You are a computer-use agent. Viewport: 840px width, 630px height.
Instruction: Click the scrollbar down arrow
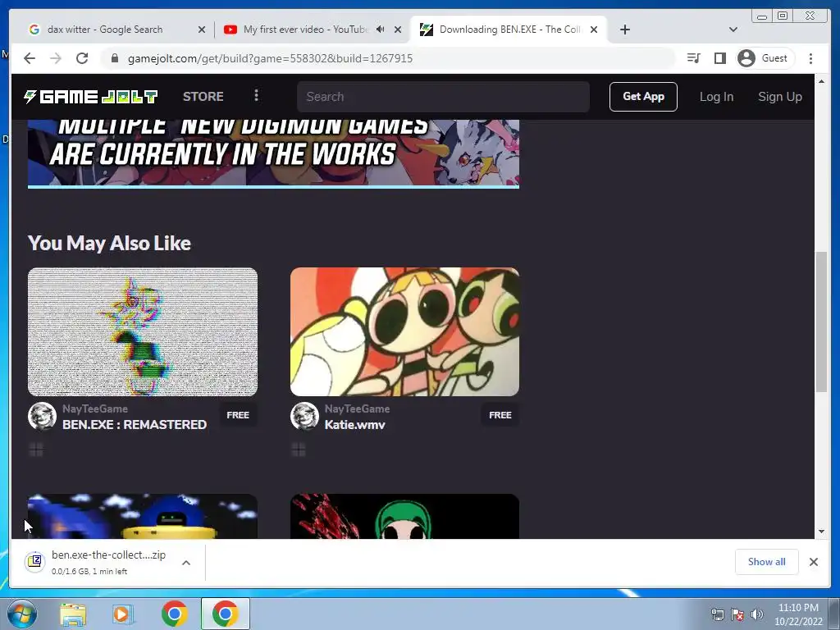[821, 532]
